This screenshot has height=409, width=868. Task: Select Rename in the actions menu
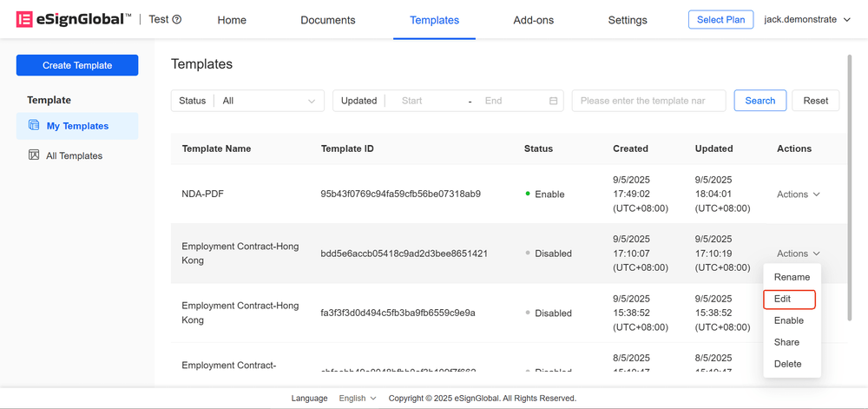(x=792, y=277)
